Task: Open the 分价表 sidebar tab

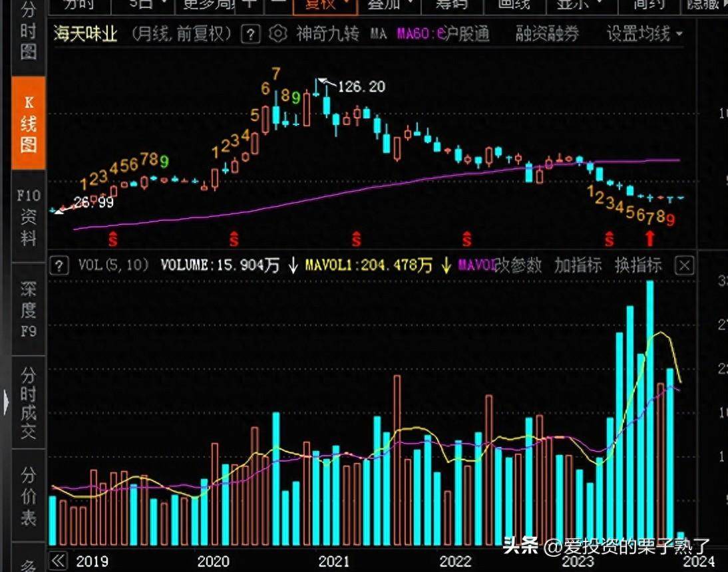Action: click(29, 496)
